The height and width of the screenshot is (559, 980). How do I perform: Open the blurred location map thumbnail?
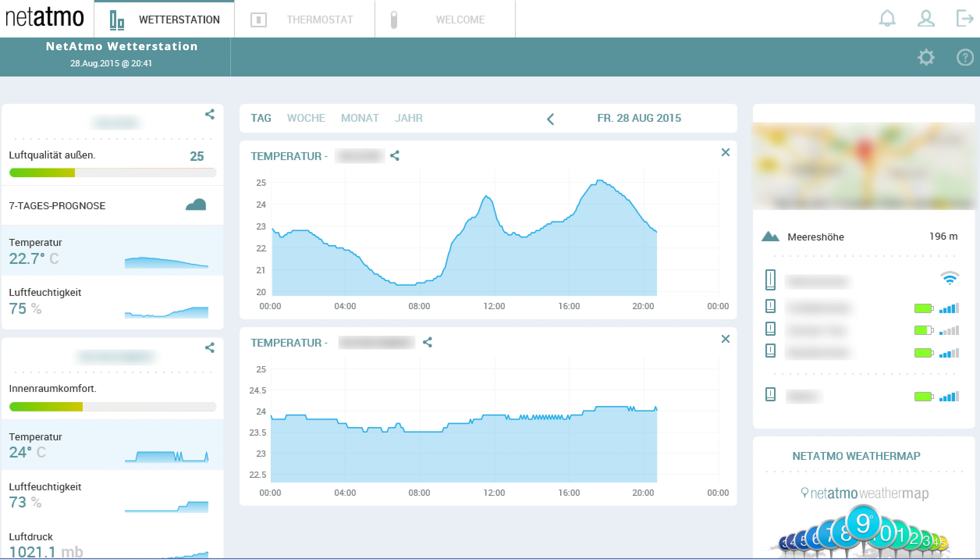pyautogui.click(x=863, y=166)
